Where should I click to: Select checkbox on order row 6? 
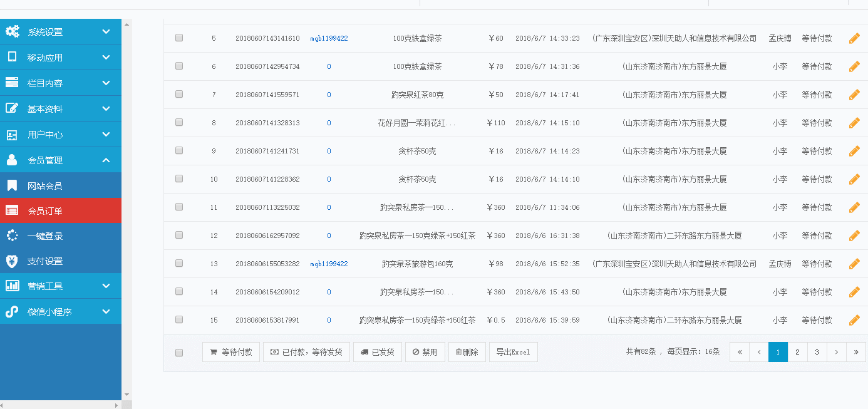179,66
